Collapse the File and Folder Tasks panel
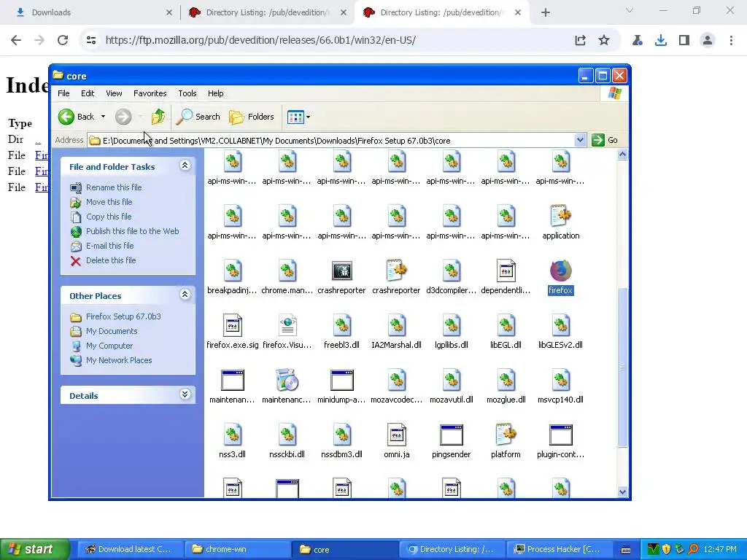 point(185,166)
